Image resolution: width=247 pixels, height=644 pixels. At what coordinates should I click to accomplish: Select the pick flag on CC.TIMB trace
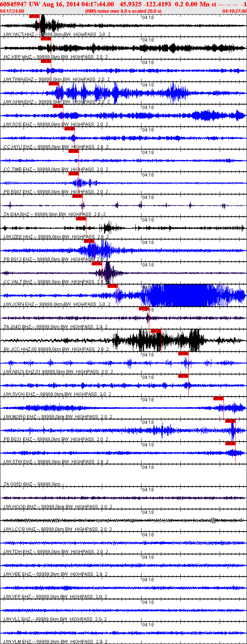[x=73, y=151]
